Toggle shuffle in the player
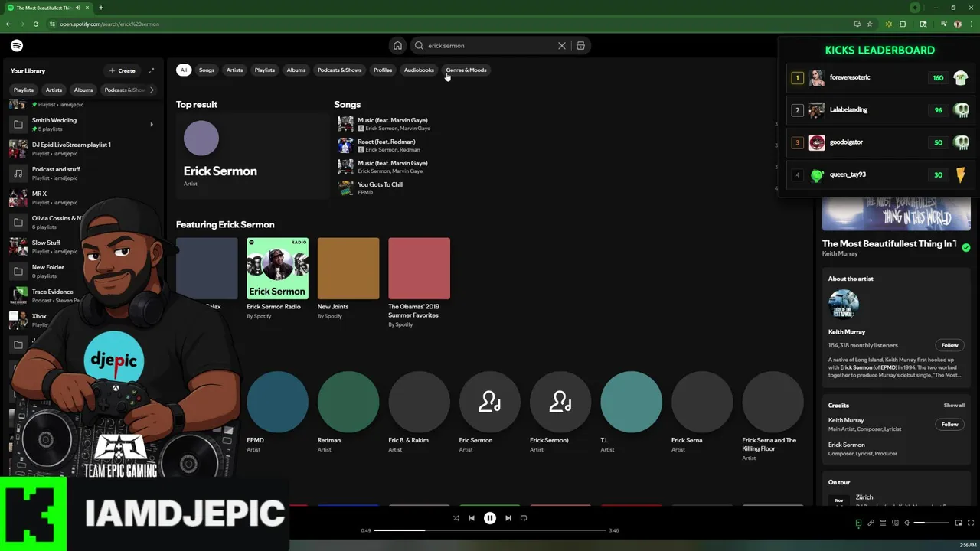The width and height of the screenshot is (980, 551). (456, 518)
